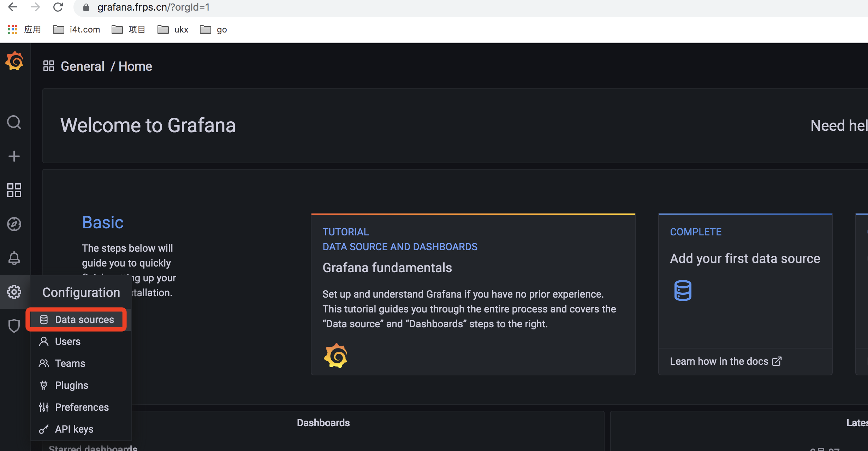This screenshot has height=451, width=868.
Task: Click the Home breadcrumb link
Action: (x=135, y=66)
